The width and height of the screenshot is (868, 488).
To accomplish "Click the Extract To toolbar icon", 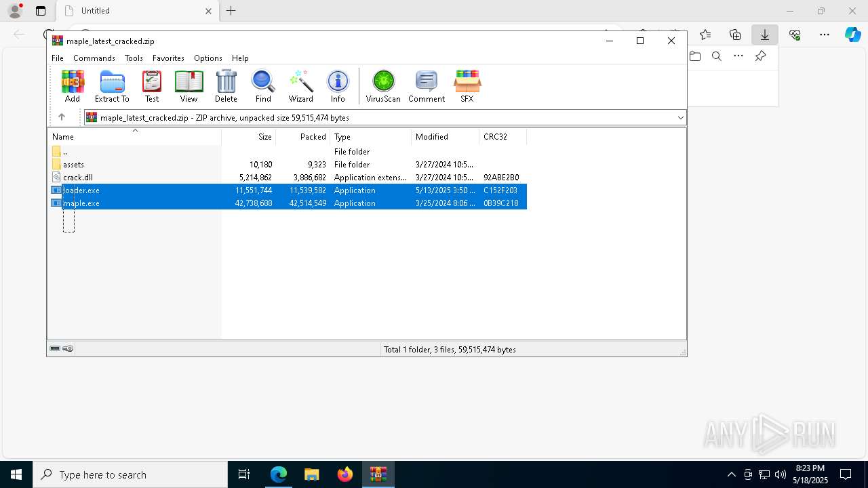I will tap(112, 86).
